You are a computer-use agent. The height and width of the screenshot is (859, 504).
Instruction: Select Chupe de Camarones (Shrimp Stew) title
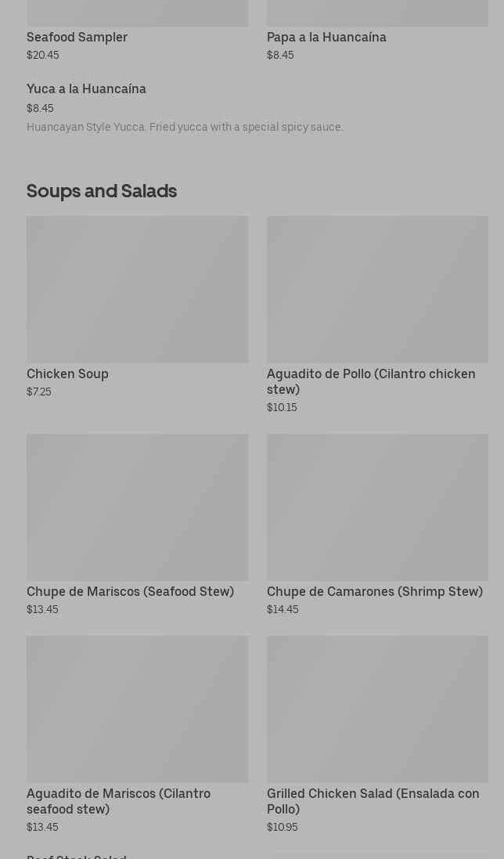click(x=374, y=592)
